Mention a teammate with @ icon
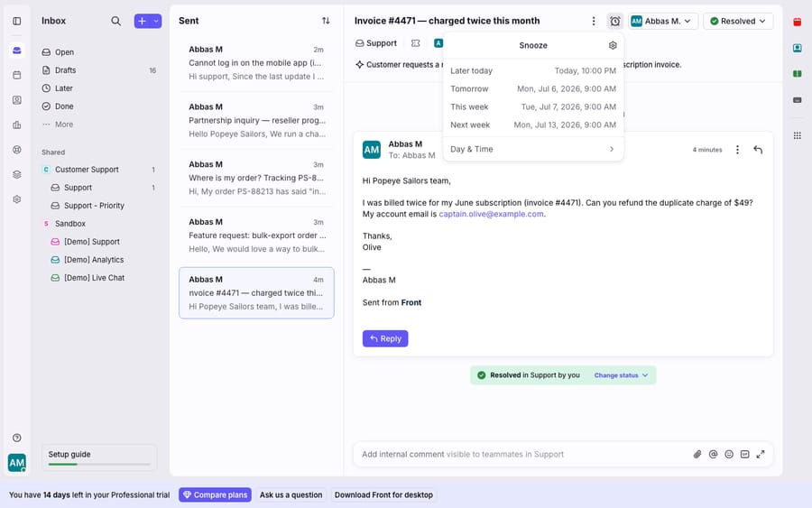The width and height of the screenshot is (812, 508). pyautogui.click(x=713, y=454)
